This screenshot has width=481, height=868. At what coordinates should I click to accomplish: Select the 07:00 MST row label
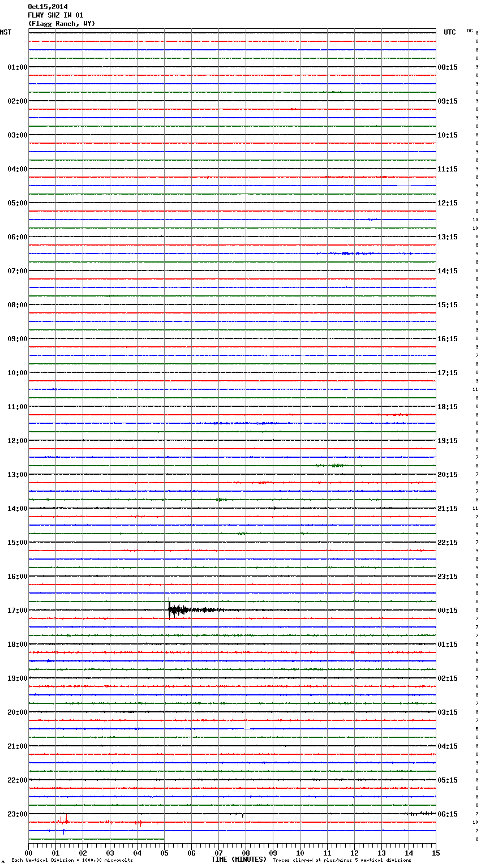(18, 271)
